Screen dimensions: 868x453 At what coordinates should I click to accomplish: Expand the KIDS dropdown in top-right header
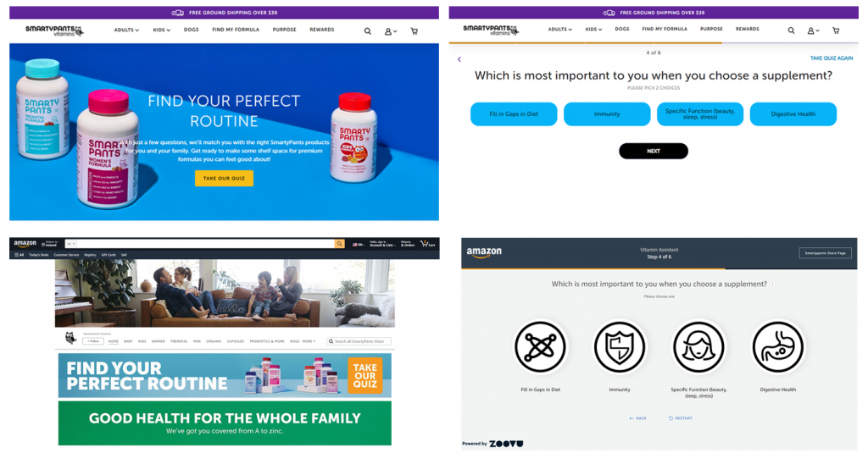click(x=593, y=30)
